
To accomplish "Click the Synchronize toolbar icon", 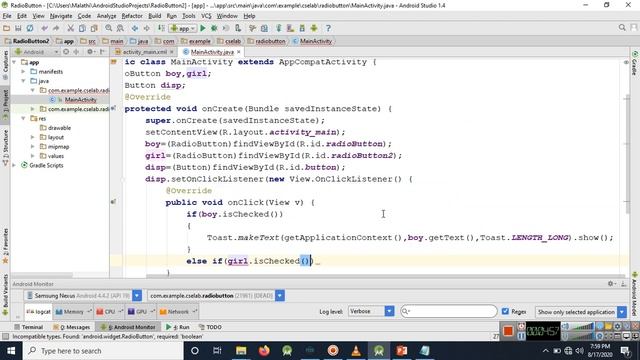I will pyautogui.click(x=30, y=28).
